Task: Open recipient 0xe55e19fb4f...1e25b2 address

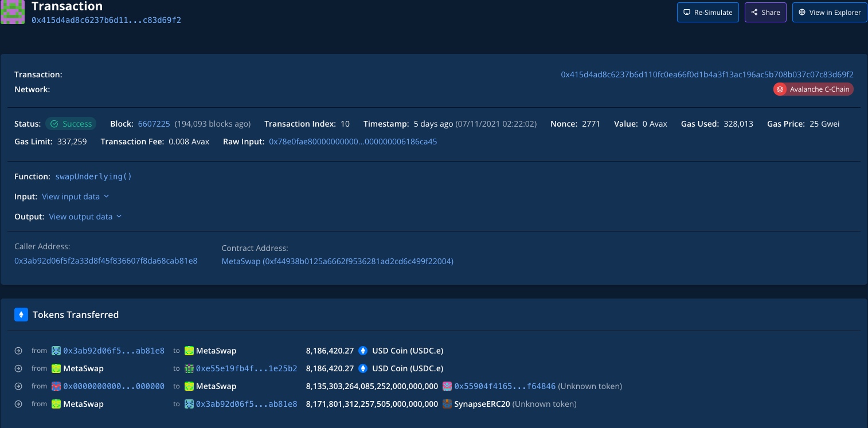Action: click(x=247, y=368)
